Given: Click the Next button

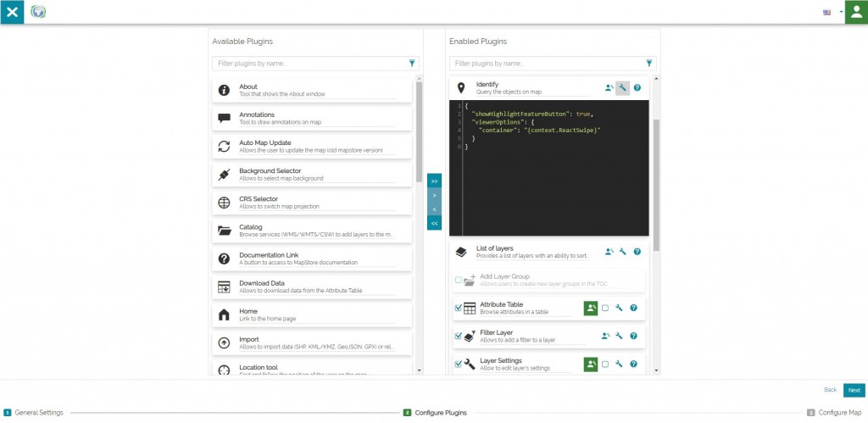Looking at the screenshot, I should tap(854, 390).
